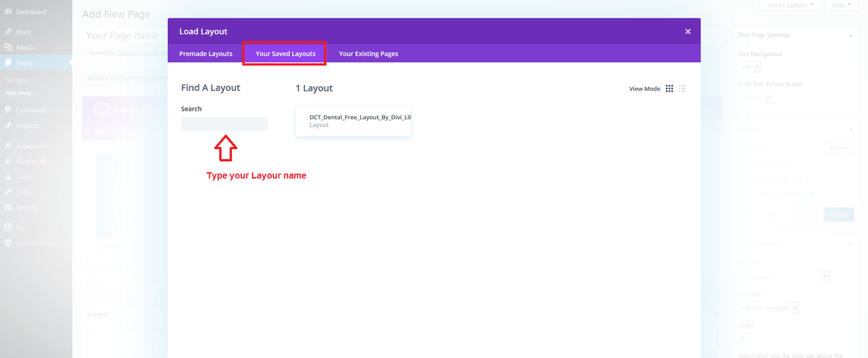Select the Your Saved Layouts tab

click(285, 54)
